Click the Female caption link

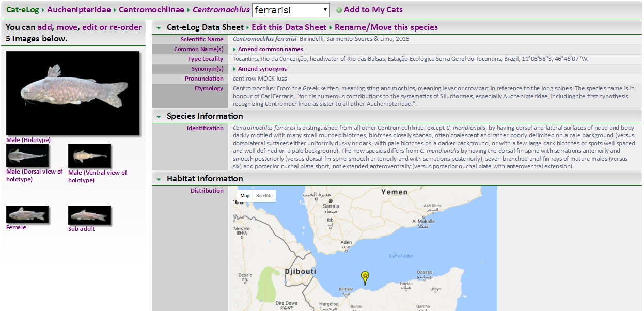click(16, 227)
